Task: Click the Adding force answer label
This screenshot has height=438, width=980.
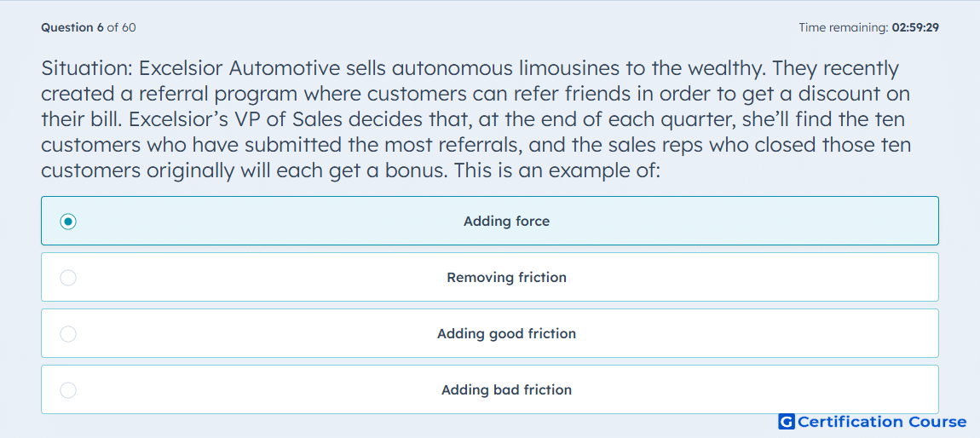Action: tap(506, 222)
